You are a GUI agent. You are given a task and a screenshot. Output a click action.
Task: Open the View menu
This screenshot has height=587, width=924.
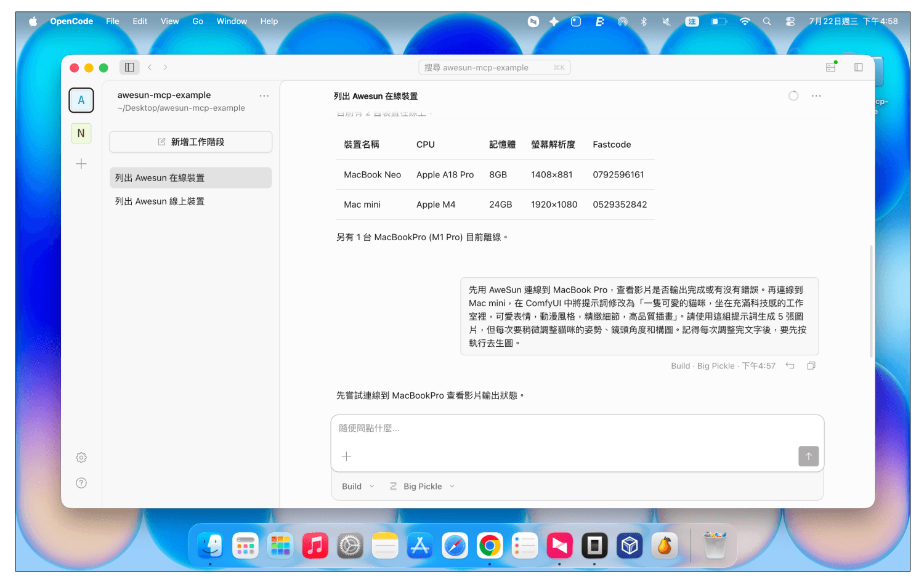tap(170, 22)
